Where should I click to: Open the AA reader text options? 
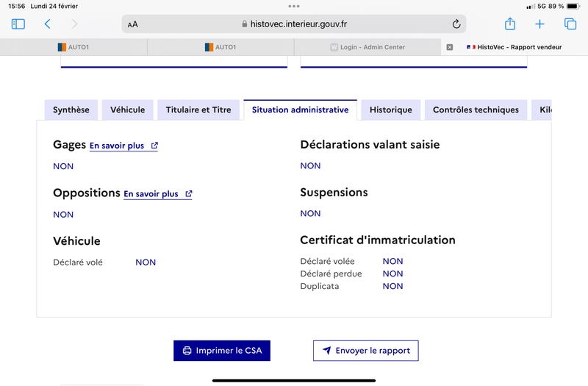click(133, 24)
